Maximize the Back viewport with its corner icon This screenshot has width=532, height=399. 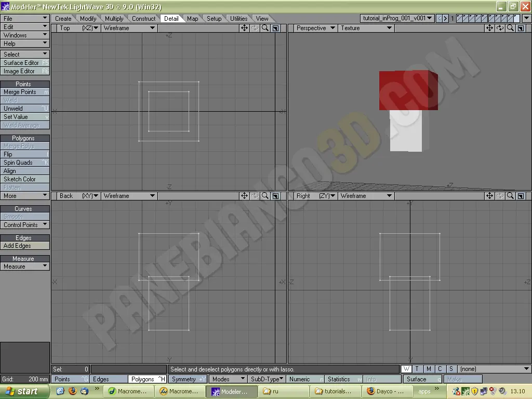(x=276, y=196)
